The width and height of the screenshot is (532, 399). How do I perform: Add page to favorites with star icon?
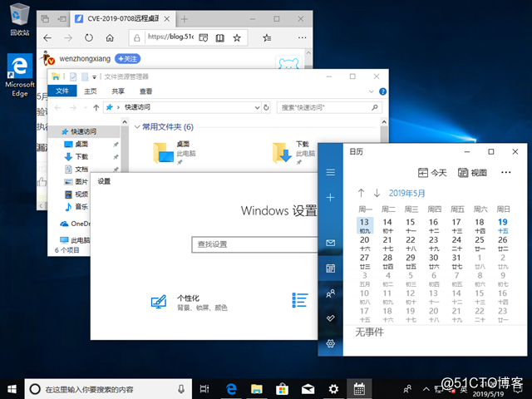(x=237, y=37)
